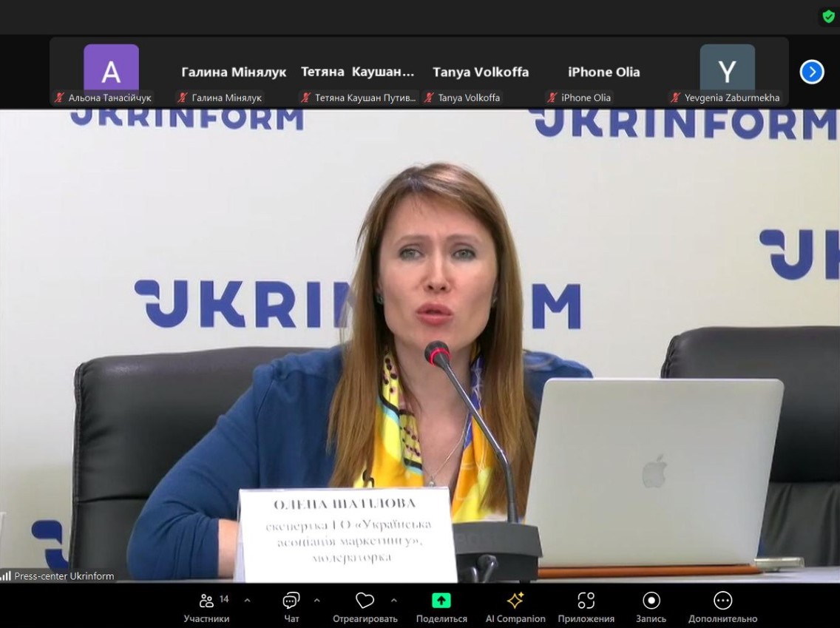Select Yevgenia Zaburmekha participant tile
This screenshot has width=840, height=628.
pyautogui.click(x=727, y=72)
